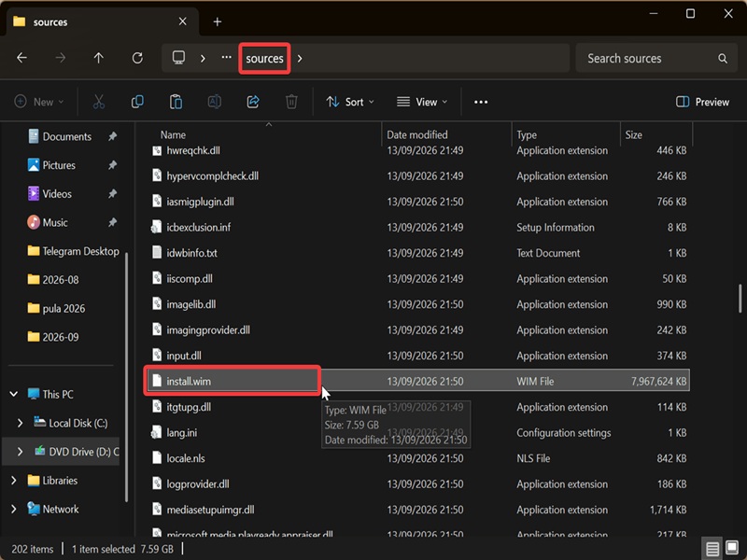Click the file list vertical scrollbar

point(740,299)
